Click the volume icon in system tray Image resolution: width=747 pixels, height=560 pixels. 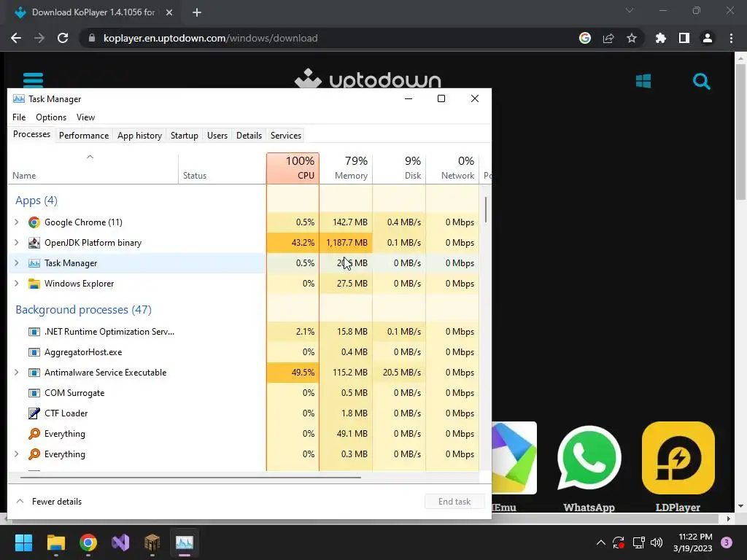click(x=657, y=542)
